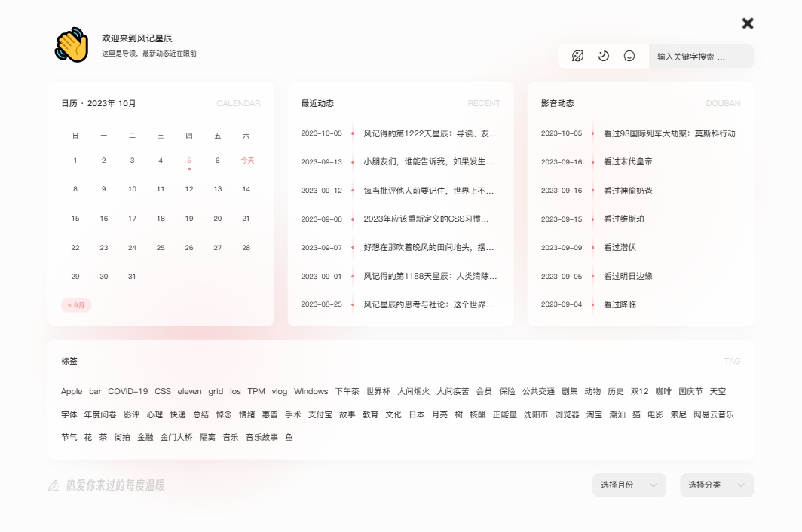This screenshot has height=532, width=802.
Task: Open the 看过未代皇帝 movie entry
Action: point(628,162)
